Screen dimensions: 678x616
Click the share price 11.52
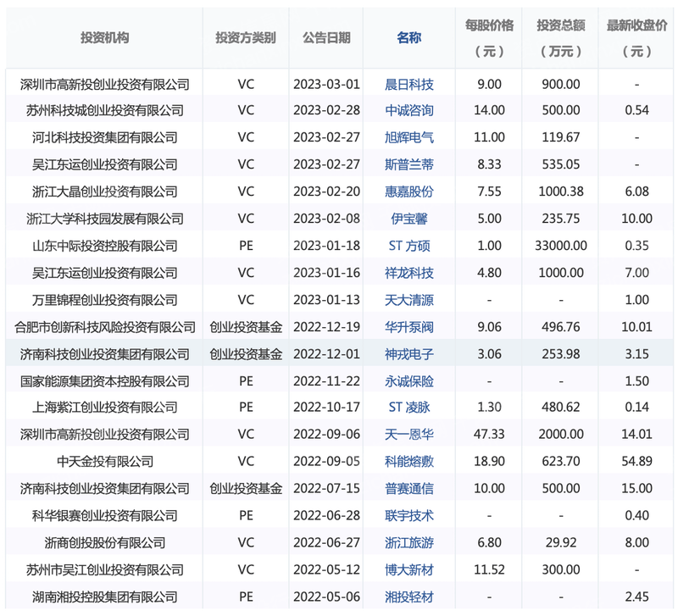coord(489,569)
